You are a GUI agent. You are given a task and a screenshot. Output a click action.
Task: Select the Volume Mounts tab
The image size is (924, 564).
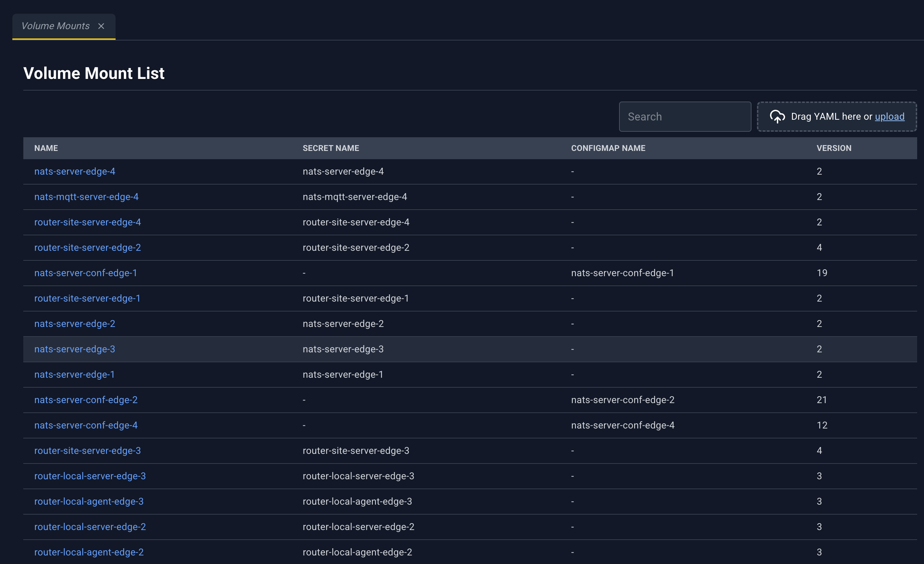(56, 26)
